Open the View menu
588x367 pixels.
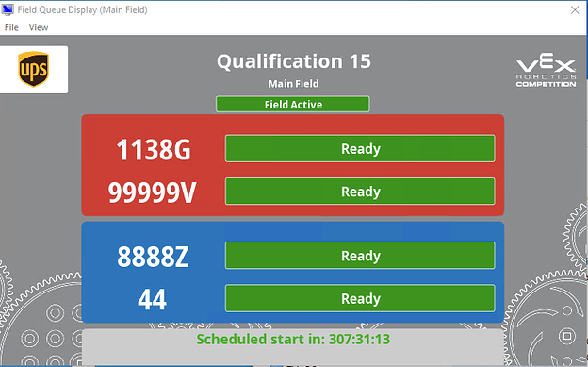[x=39, y=27]
